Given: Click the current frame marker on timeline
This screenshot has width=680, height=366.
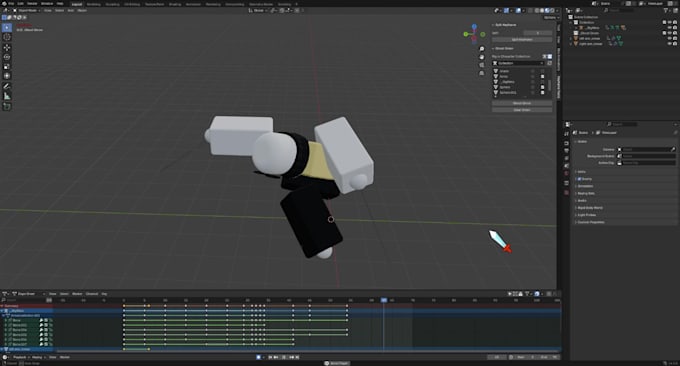Looking at the screenshot, I should pos(384,300).
